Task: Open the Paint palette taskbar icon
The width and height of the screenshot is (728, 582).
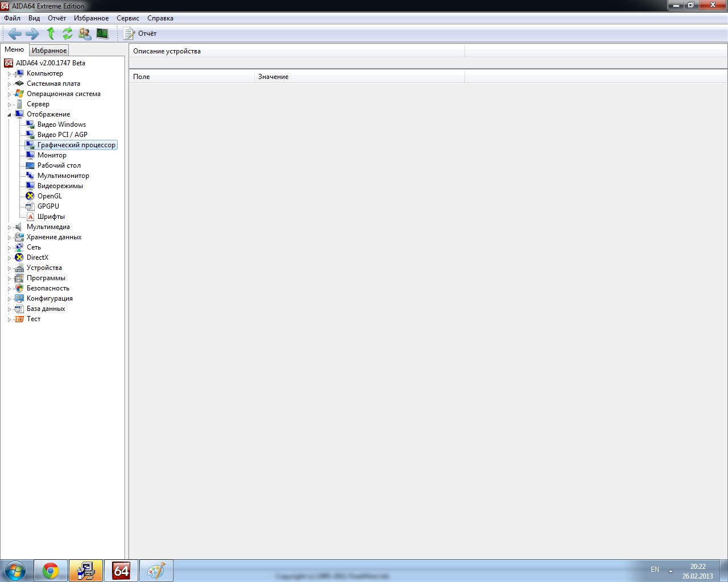Action: [x=156, y=571]
